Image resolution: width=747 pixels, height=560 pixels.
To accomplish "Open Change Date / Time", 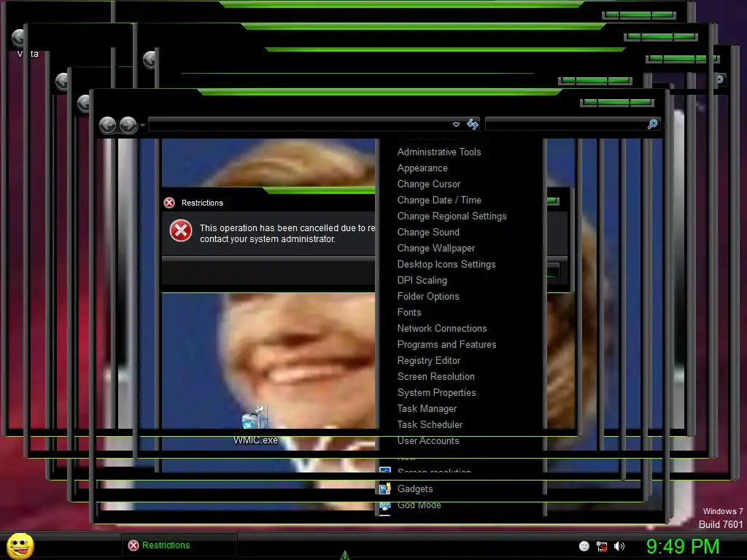I will click(438, 200).
